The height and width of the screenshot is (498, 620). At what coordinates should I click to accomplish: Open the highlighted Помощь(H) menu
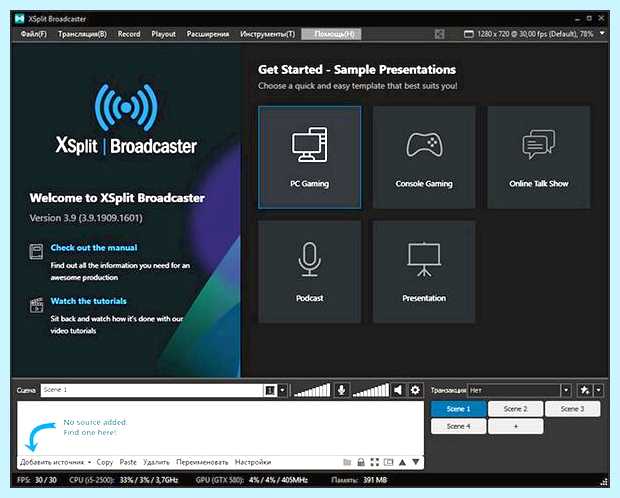pos(331,34)
